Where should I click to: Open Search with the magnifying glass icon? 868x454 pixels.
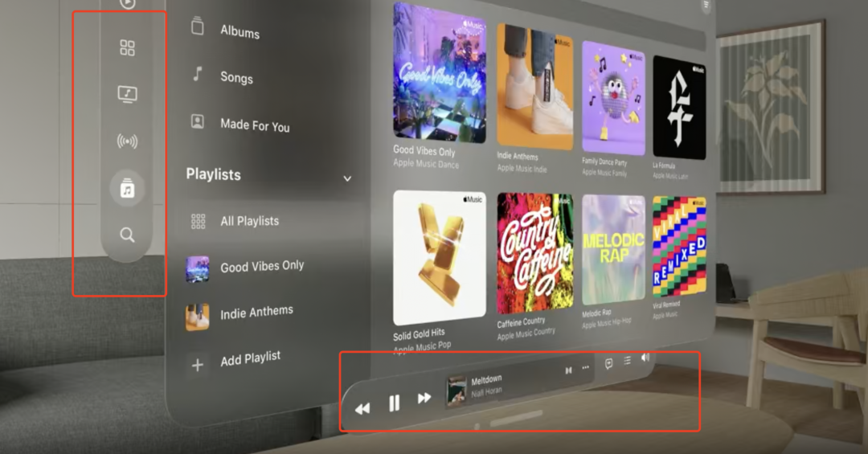pos(127,235)
